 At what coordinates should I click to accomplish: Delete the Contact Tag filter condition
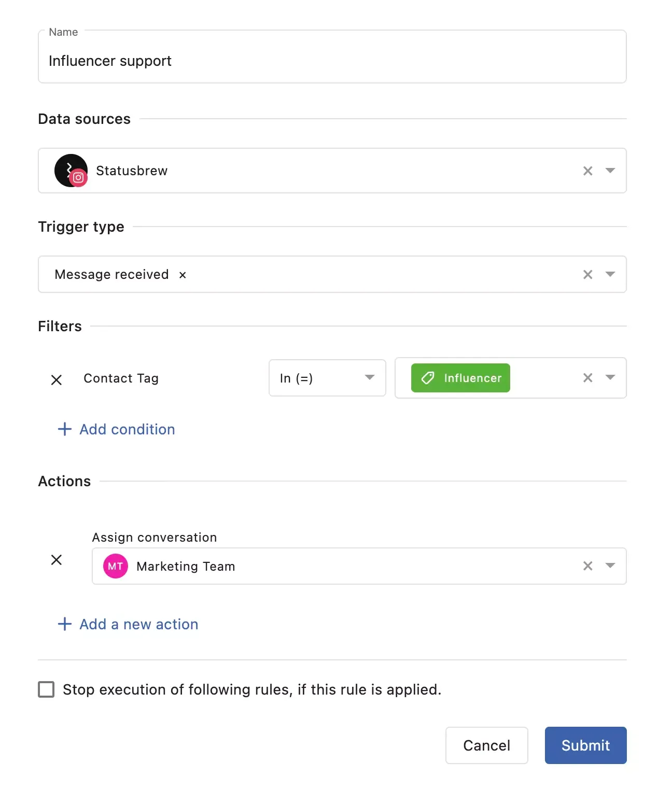57,380
